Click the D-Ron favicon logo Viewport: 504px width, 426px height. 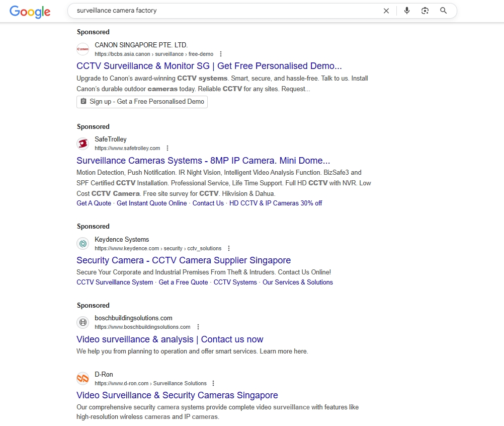tap(83, 378)
